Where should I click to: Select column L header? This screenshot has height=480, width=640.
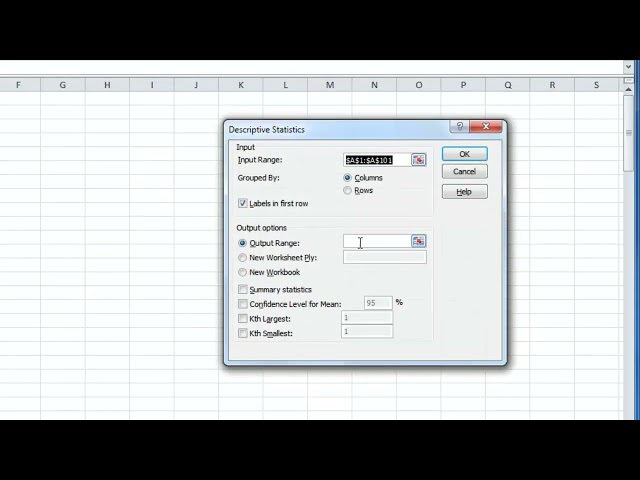pyautogui.click(x=285, y=85)
